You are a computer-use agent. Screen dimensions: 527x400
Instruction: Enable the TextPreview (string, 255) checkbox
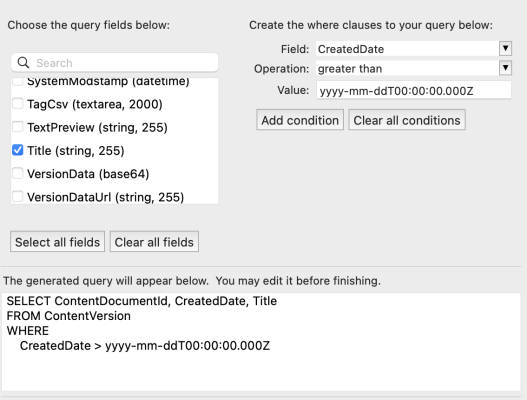coord(17,127)
